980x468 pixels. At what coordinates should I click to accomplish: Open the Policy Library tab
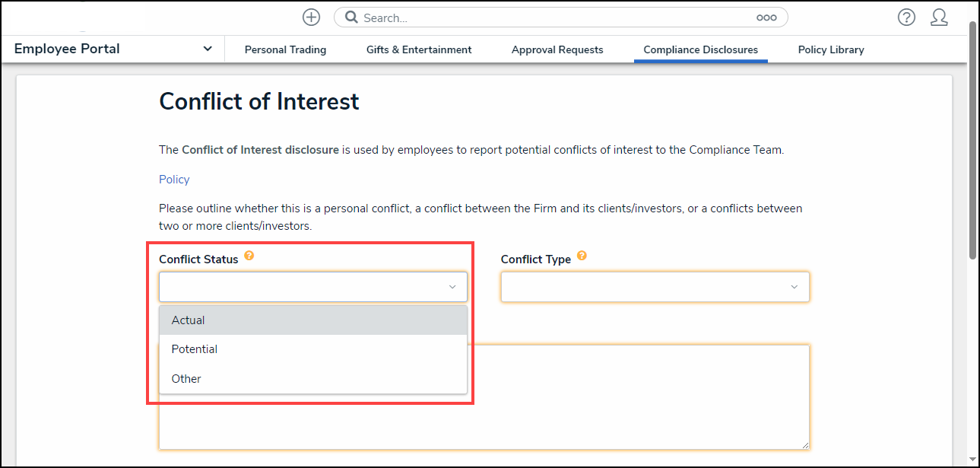pyautogui.click(x=831, y=49)
